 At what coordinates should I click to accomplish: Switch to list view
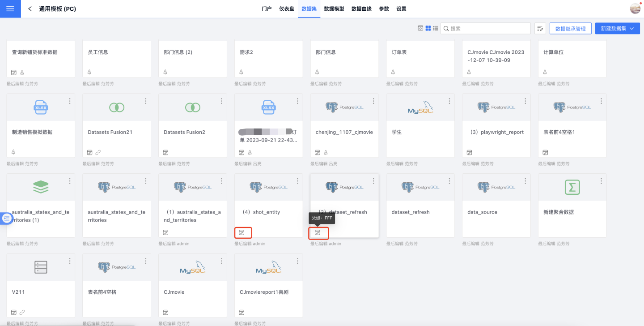click(436, 28)
